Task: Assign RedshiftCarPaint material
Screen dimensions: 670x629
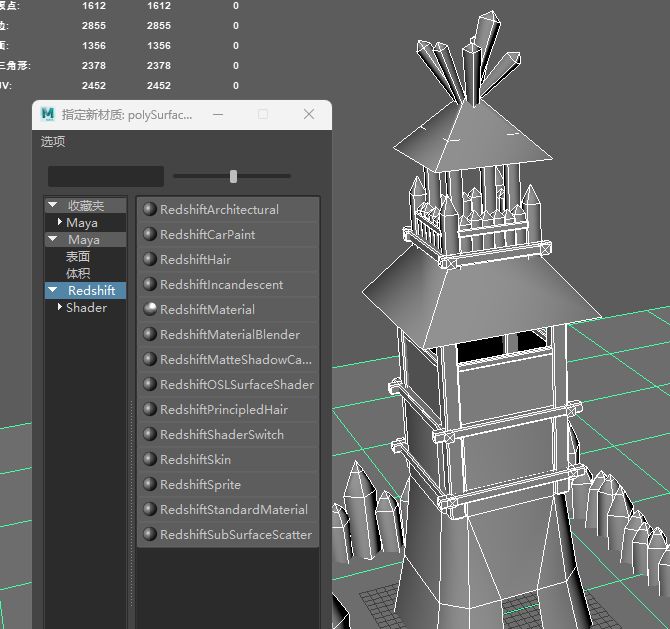Action: click(228, 234)
